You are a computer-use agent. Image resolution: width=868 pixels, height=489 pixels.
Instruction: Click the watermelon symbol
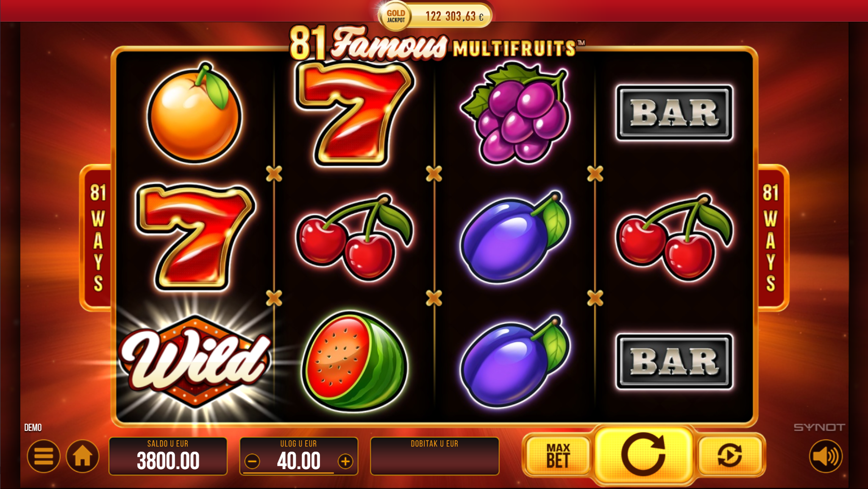point(354,361)
